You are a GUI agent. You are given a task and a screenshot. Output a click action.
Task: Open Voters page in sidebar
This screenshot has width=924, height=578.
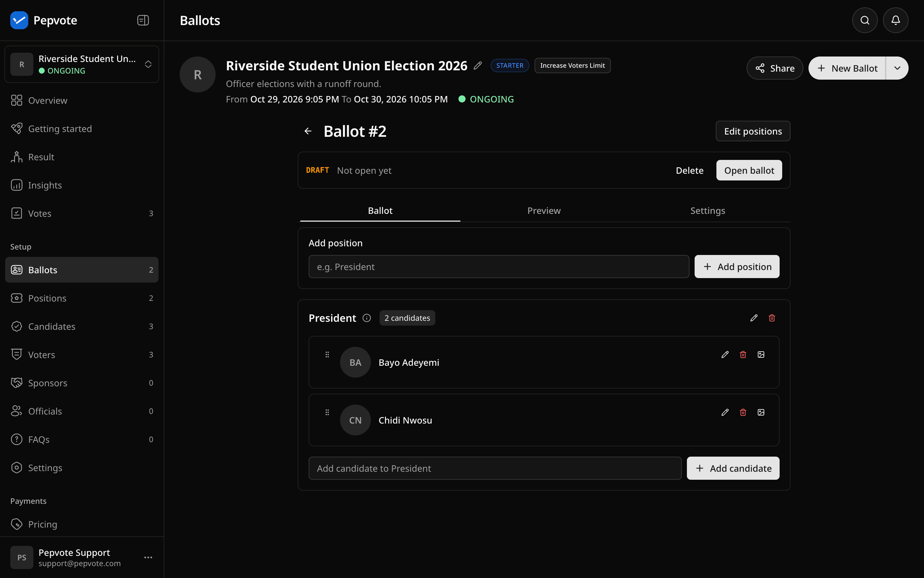[x=81, y=355]
